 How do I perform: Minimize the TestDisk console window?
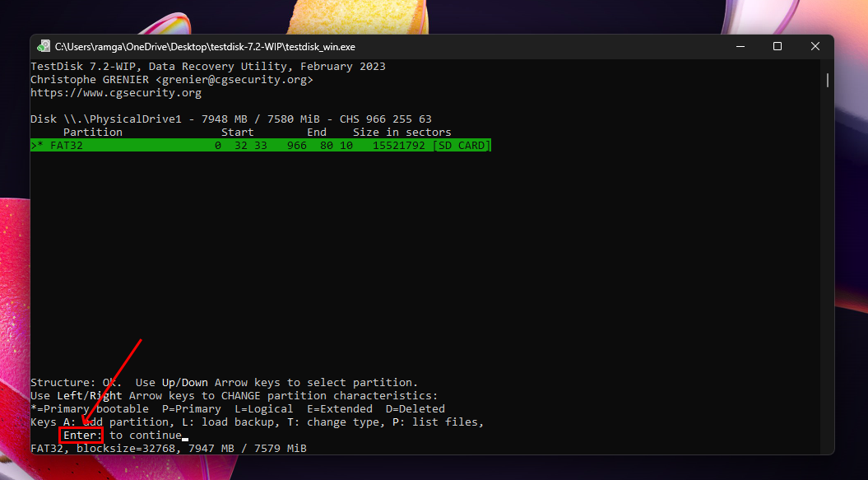pyautogui.click(x=740, y=47)
